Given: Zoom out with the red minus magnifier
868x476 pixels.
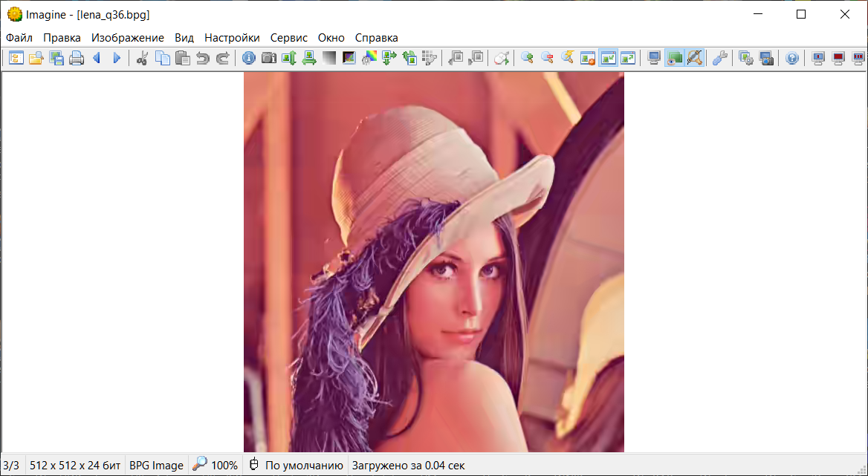Looking at the screenshot, I should click(x=547, y=57).
